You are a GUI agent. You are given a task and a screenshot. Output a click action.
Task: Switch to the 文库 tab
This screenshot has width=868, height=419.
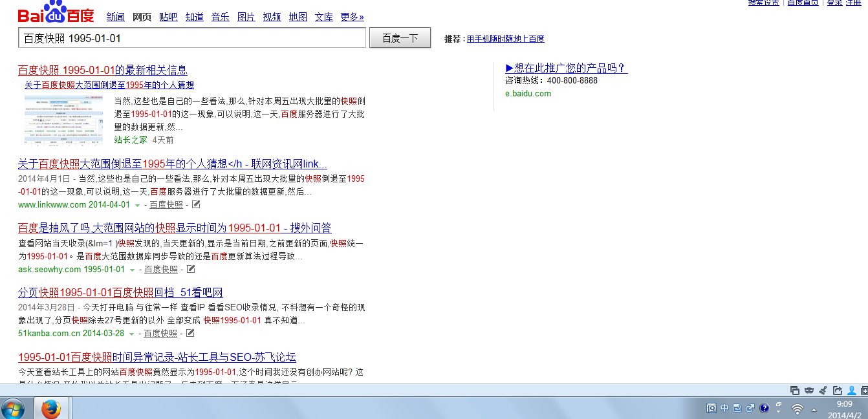(324, 17)
